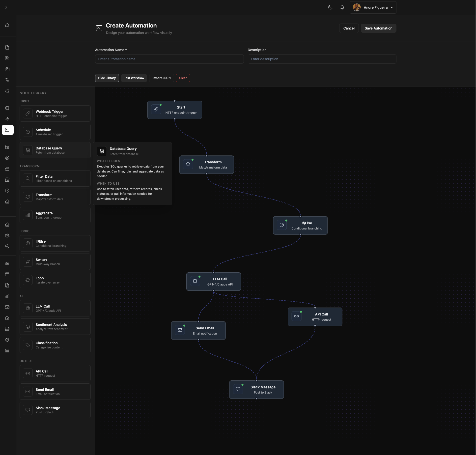This screenshot has width=476, height=455.
Task: Open bar chart icon in sidebar
Action: (7, 296)
